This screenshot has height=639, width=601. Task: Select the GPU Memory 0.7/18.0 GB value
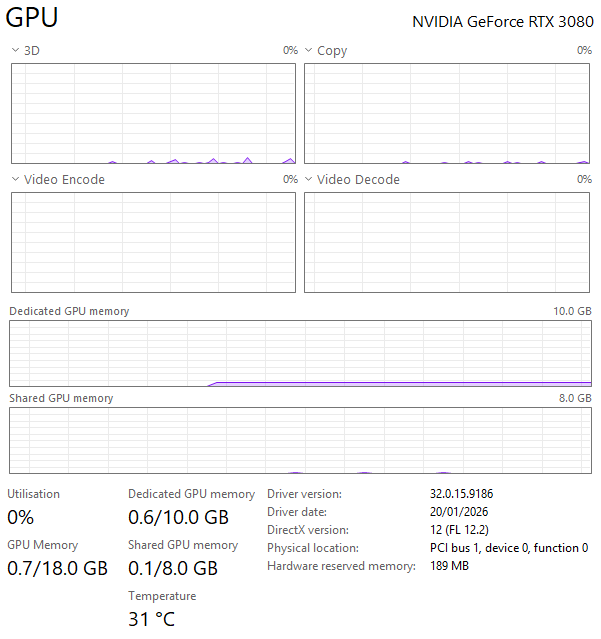click(57, 568)
